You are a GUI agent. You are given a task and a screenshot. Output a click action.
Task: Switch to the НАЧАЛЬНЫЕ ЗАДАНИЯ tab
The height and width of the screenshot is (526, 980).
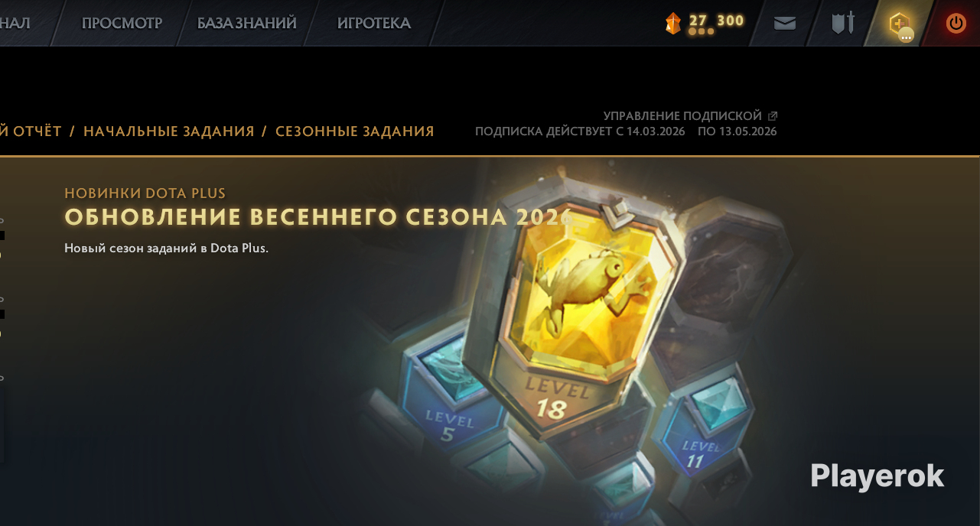(168, 131)
